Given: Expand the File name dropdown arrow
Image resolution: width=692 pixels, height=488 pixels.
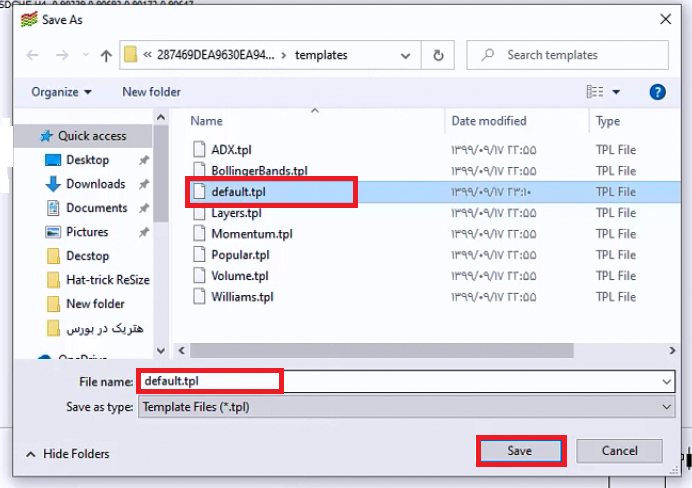Looking at the screenshot, I should click(x=667, y=382).
